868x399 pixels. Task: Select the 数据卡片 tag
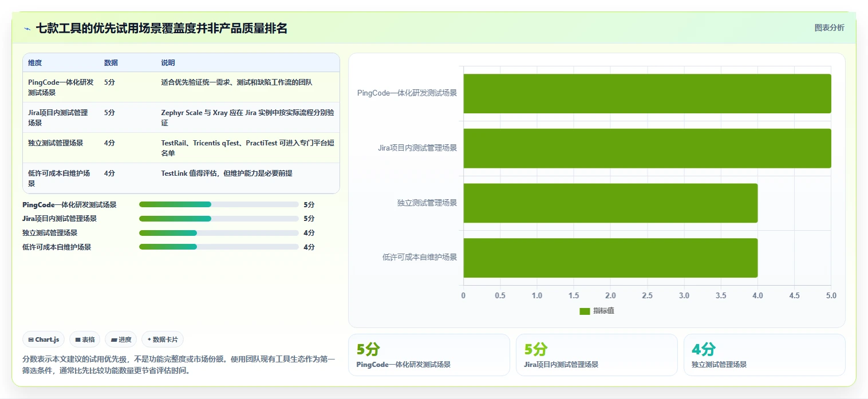[x=163, y=339]
